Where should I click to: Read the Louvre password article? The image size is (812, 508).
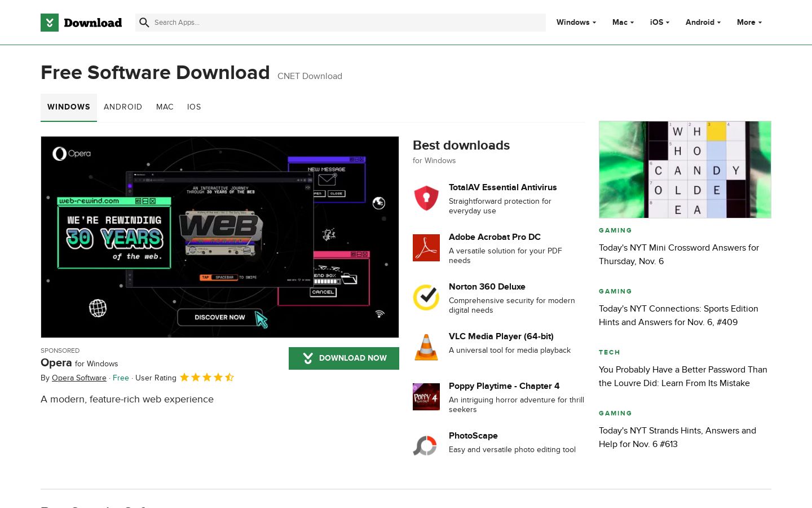[683, 376]
